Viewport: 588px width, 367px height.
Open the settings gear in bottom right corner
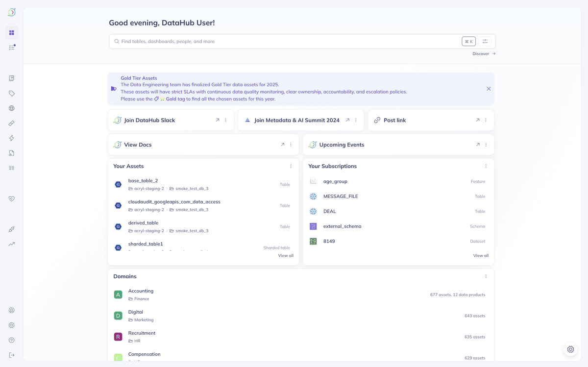pos(570,349)
